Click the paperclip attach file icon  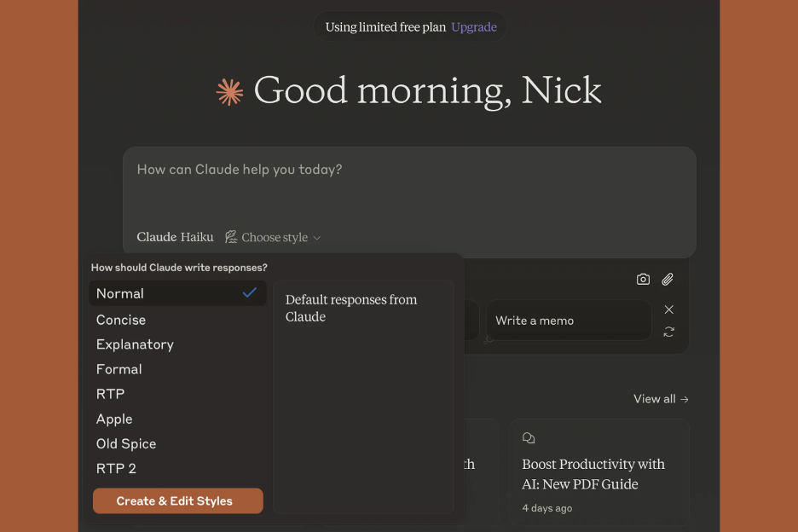click(668, 279)
